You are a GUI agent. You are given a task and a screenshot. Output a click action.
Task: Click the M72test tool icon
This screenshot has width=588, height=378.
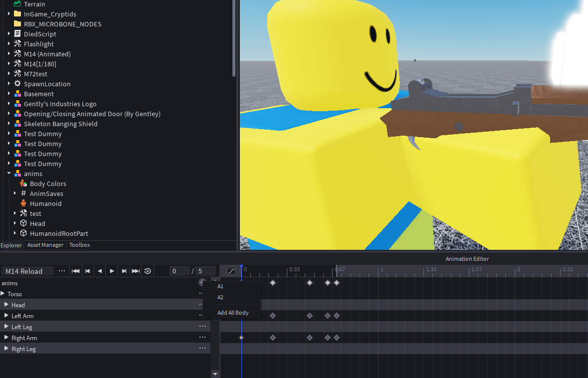click(17, 74)
